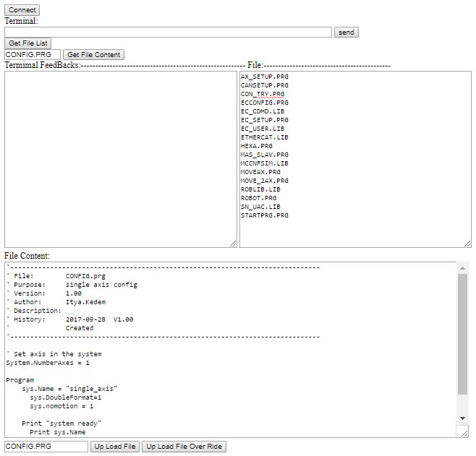Viewport: 476px width, 456px height.
Task: Click inside the Terminal FeedBacks text area
Action: [121, 159]
